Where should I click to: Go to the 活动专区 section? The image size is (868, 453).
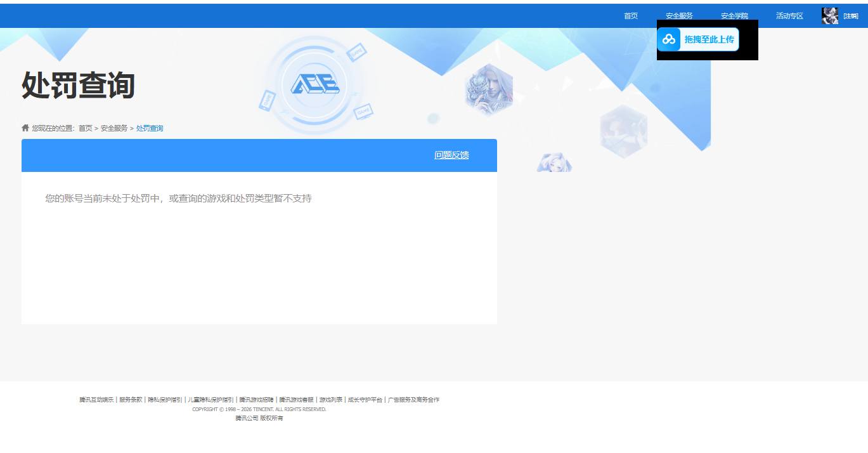pos(789,15)
